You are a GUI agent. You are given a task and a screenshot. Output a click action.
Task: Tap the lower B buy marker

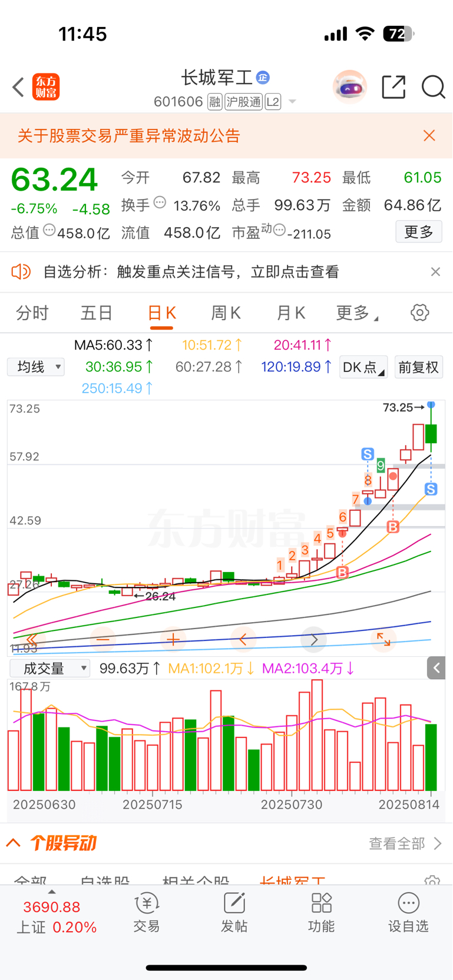pos(342,572)
